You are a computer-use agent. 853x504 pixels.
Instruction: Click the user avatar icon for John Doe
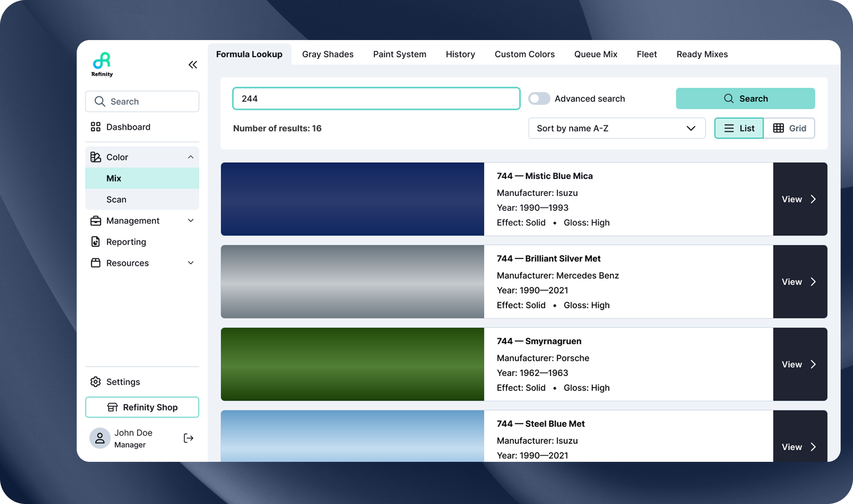100,438
